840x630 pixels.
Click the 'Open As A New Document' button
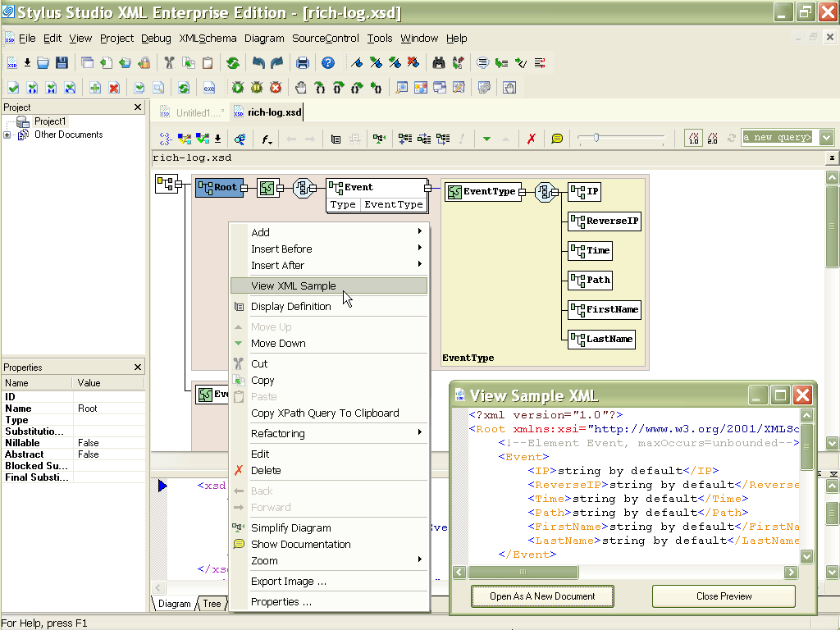pos(542,596)
